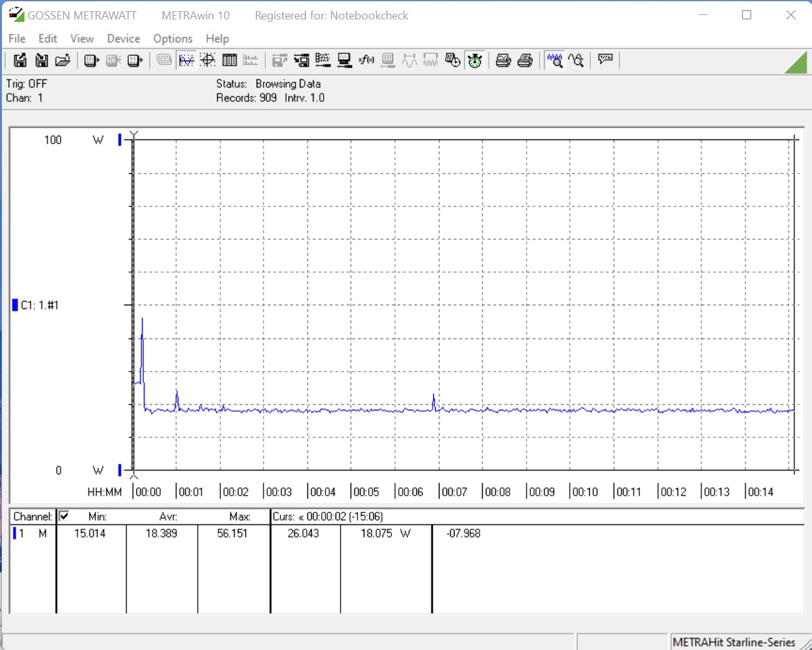The width and height of the screenshot is (812, 650).
Task: Minimize the METRAwin 10 window
Action: pyautogui.click(x=703, y=15)
